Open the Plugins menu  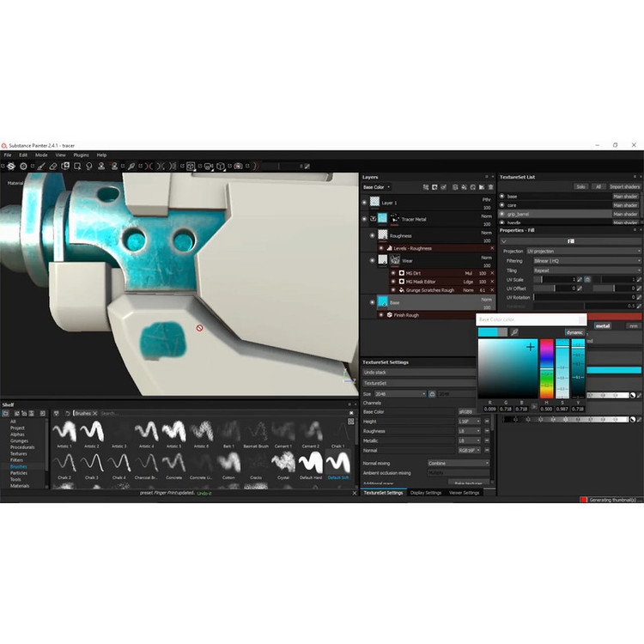tap(80, 155)
